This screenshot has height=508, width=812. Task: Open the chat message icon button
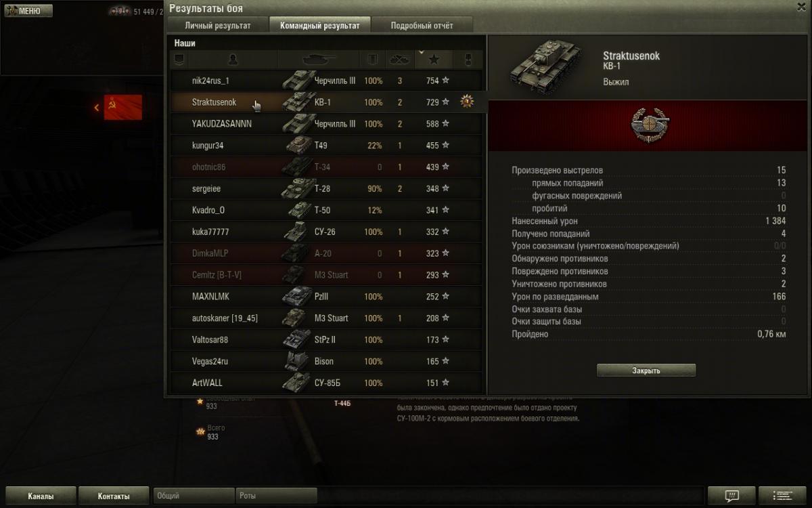pos(731,496)
